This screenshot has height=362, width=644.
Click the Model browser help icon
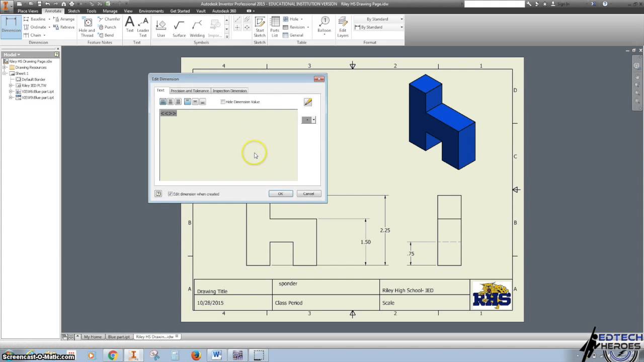pos(57,54)
